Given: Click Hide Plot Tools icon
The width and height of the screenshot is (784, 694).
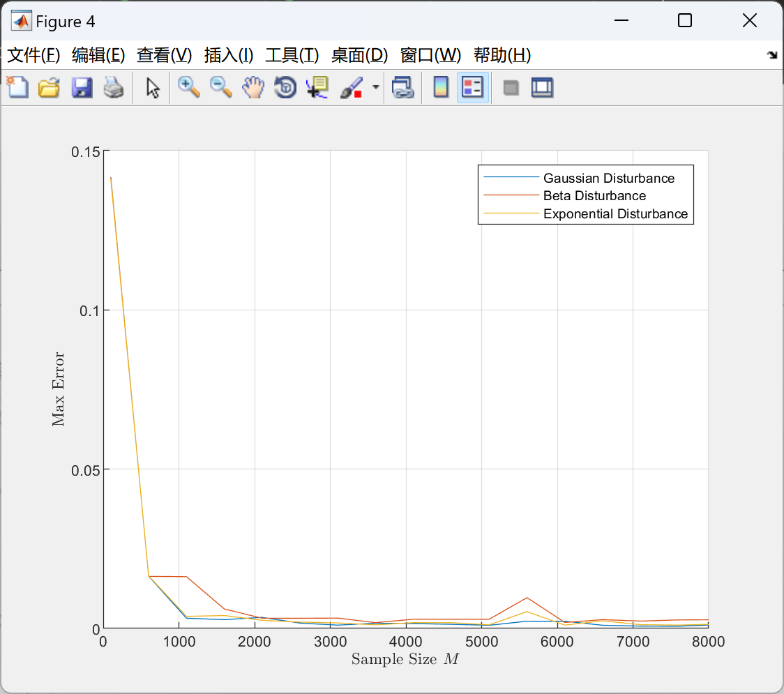Looking at the screenshot, I should pyautogui.click(x=511, y=88).
